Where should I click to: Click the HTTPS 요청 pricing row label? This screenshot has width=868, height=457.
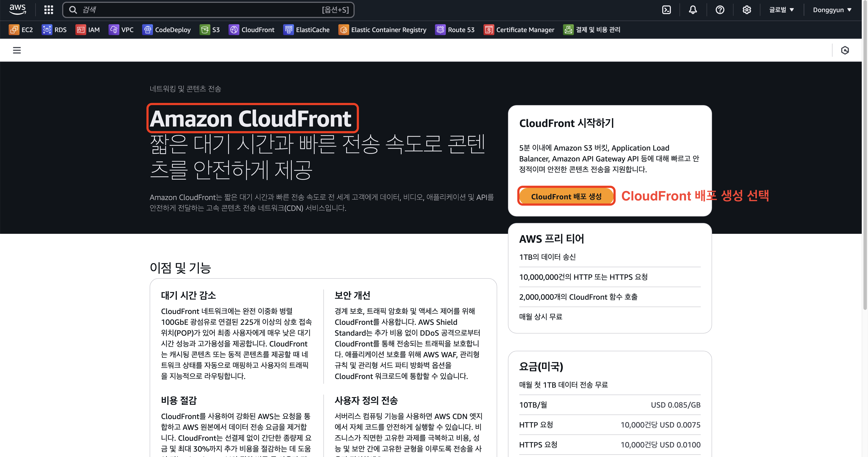[x=538, y=444]
